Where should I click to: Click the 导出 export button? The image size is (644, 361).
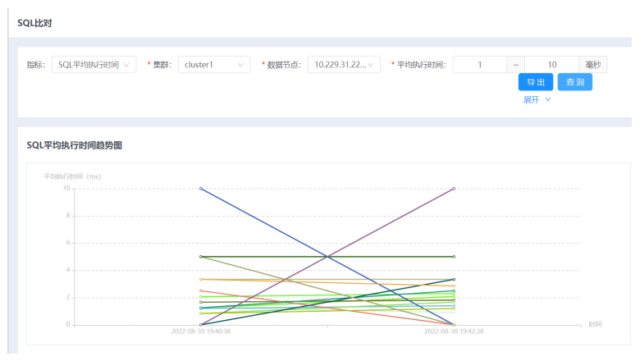coord(536,82)
